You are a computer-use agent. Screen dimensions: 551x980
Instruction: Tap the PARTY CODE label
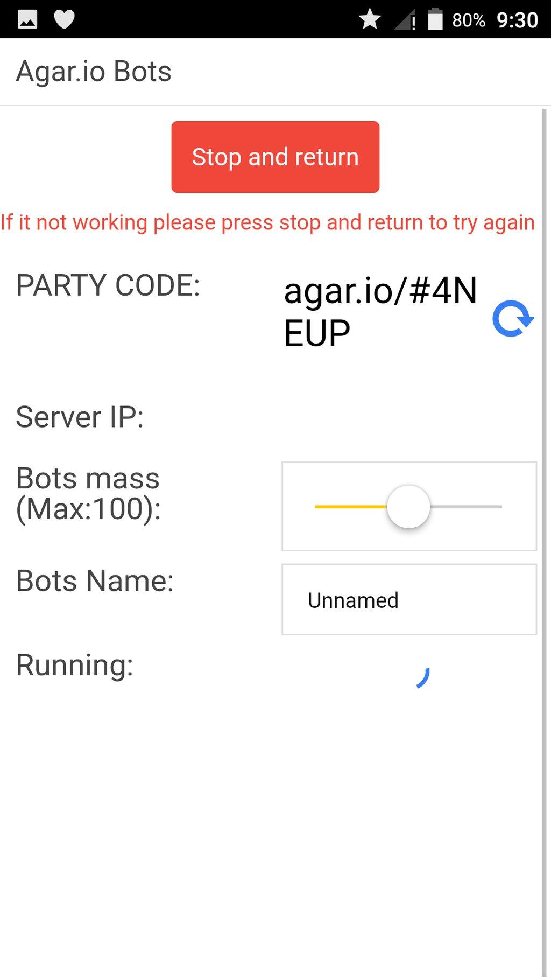[108, 285]
